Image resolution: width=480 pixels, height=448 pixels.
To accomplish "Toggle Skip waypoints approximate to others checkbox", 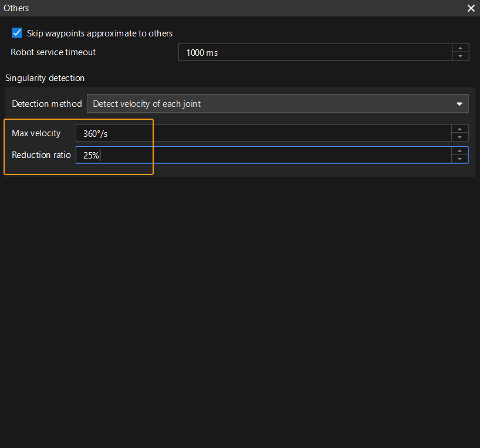I will coord(17,33).
